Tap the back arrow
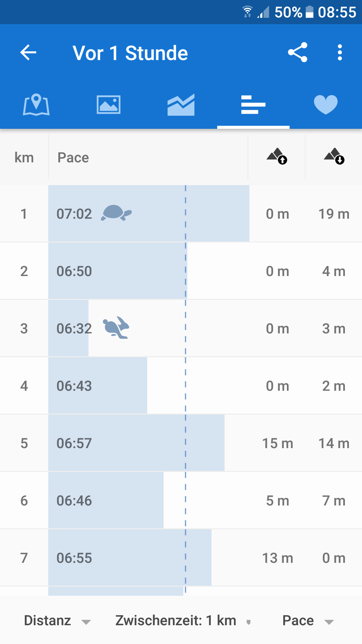This screenshot has width=362, height=644. click(28, 53)
